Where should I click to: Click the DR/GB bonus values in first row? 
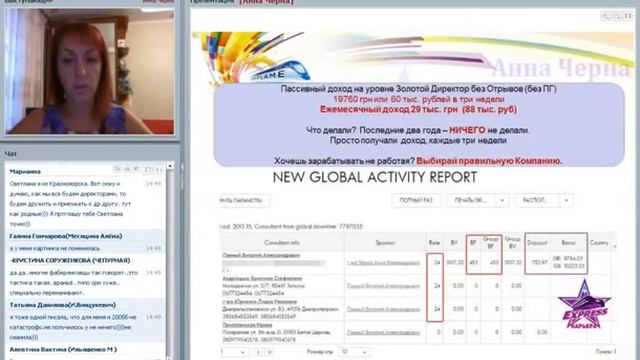tap(569, 262)
